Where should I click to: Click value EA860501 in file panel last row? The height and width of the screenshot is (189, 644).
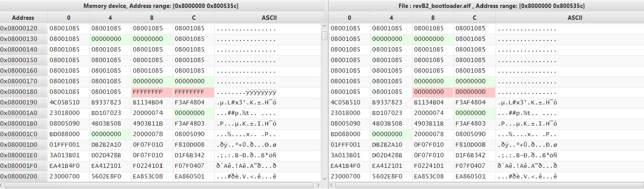click(470, 177)
